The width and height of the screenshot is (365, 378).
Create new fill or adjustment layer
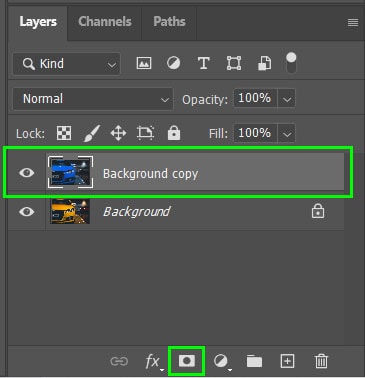[221, 361]
